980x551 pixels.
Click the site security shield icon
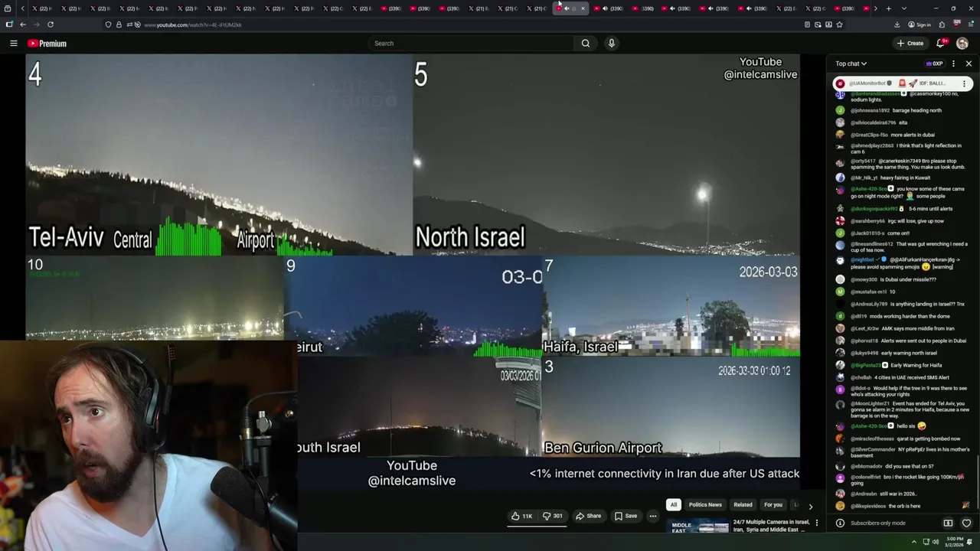click(108, 24)
